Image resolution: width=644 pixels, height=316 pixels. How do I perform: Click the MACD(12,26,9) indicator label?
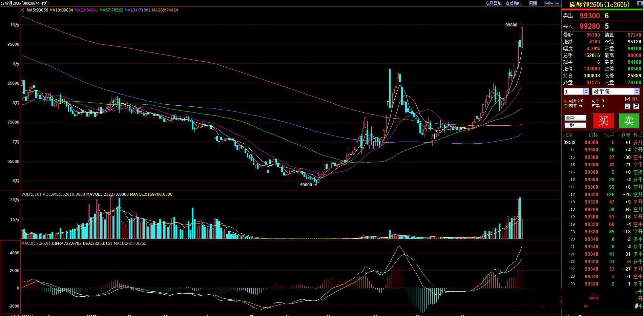click(x=36, y=244)
